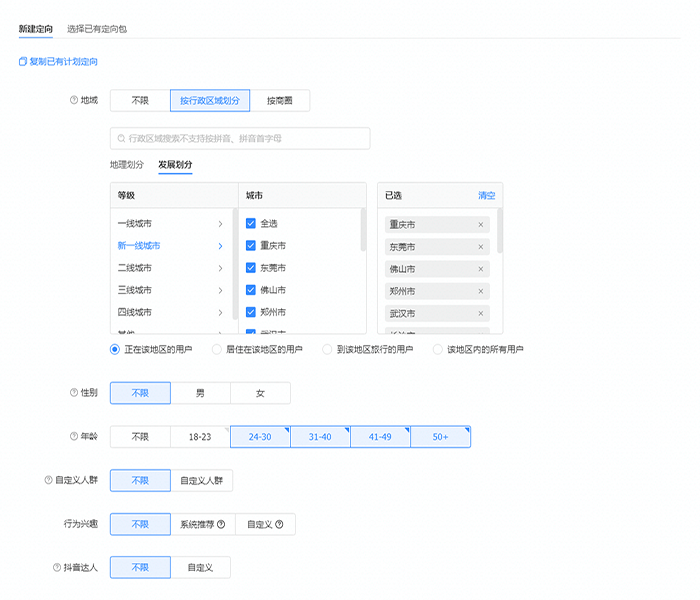This screenshot has width=700, height=600.
Task: Expand the 一线城市 tier row
Action: click(x=220, y=224)
